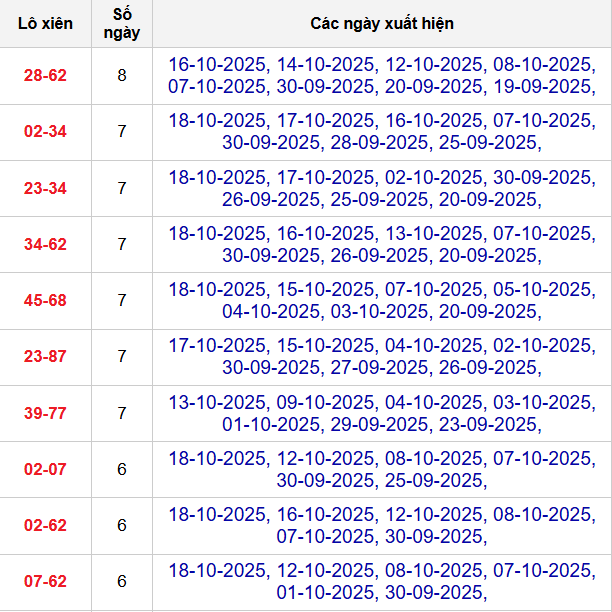This screenshot has height=612, width=612.
Task: Open the 23-34 lô xiên entry
Action: point(45,188)
